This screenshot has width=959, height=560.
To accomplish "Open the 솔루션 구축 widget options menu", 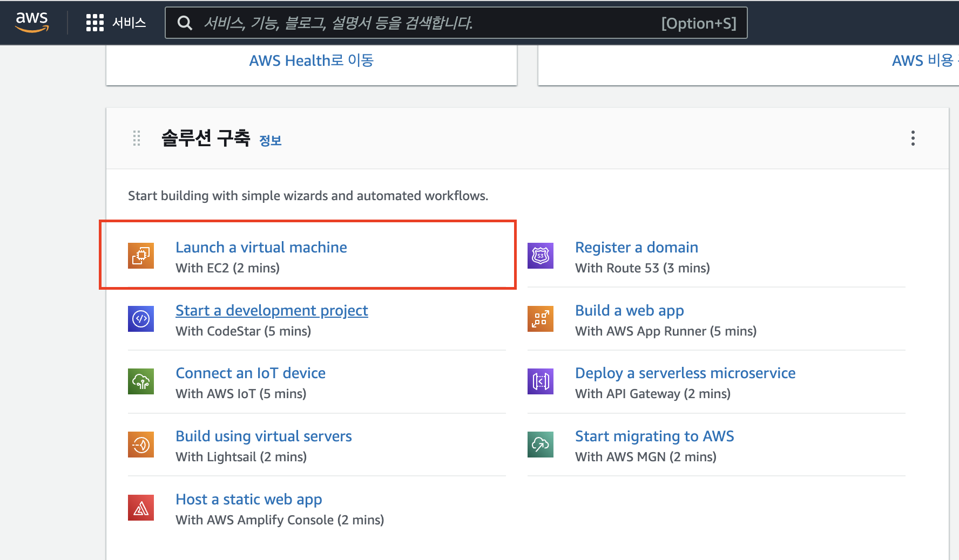I will 913,138.
